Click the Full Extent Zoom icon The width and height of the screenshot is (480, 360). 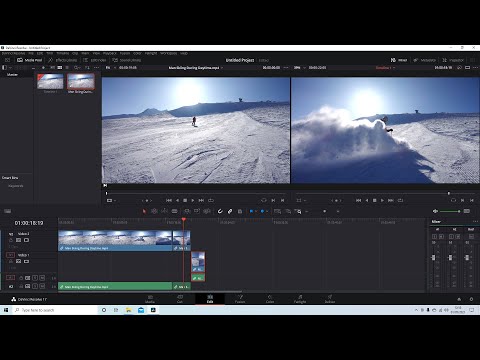tap(277, 211)
